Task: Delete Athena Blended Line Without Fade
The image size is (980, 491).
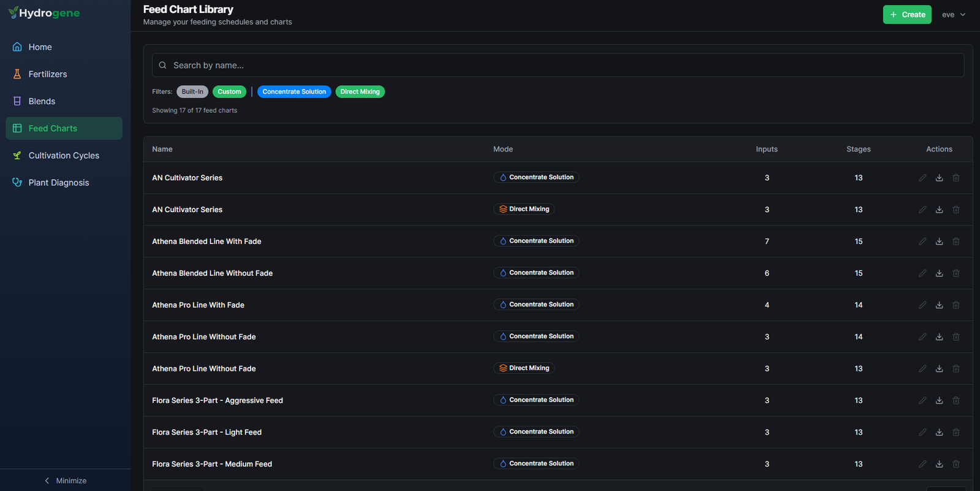Action: tap(956, 273)
